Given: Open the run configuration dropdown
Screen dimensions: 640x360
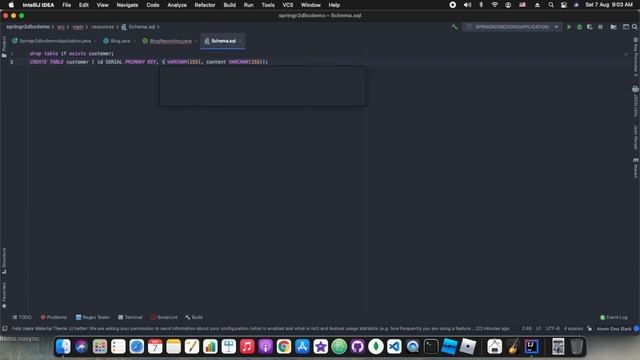Looking at the screenshot, I should tap(512, 27).
